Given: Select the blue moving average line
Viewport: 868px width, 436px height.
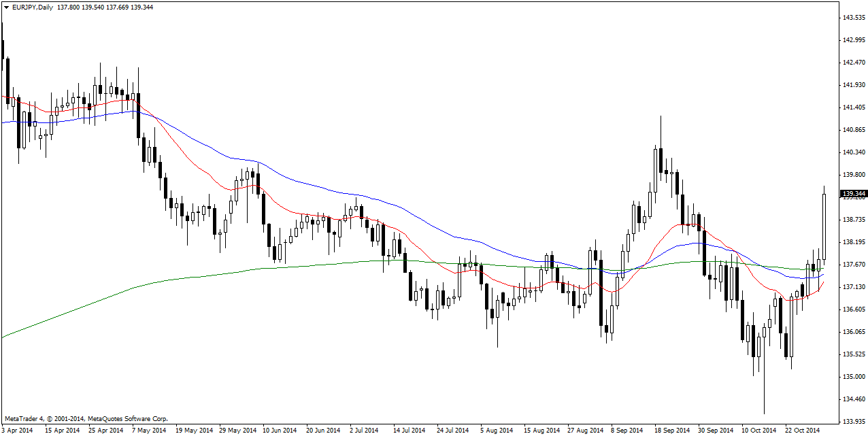Looking at the screenshot, I should (x=204, y=144).
